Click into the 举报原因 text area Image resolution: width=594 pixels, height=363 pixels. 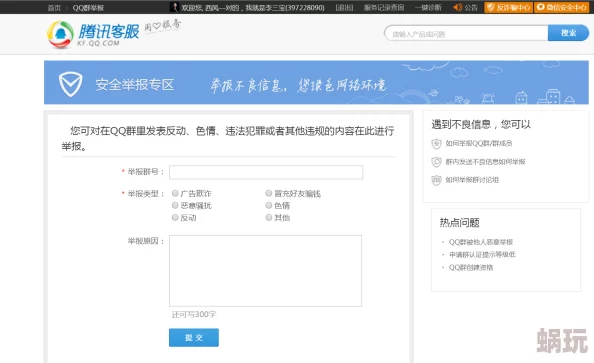point(266,271)
